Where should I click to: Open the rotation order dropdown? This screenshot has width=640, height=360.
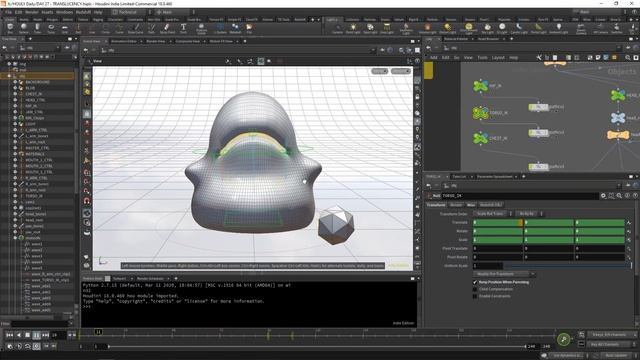coord(530,214)
